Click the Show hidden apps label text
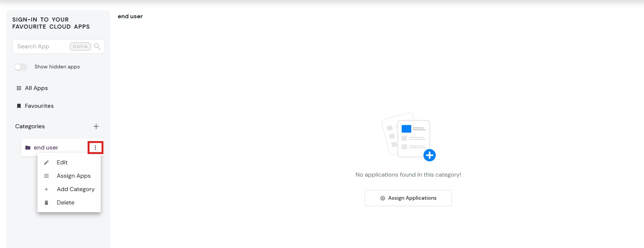The width and height of the screenshot is (644, 248). coord(57,67)
